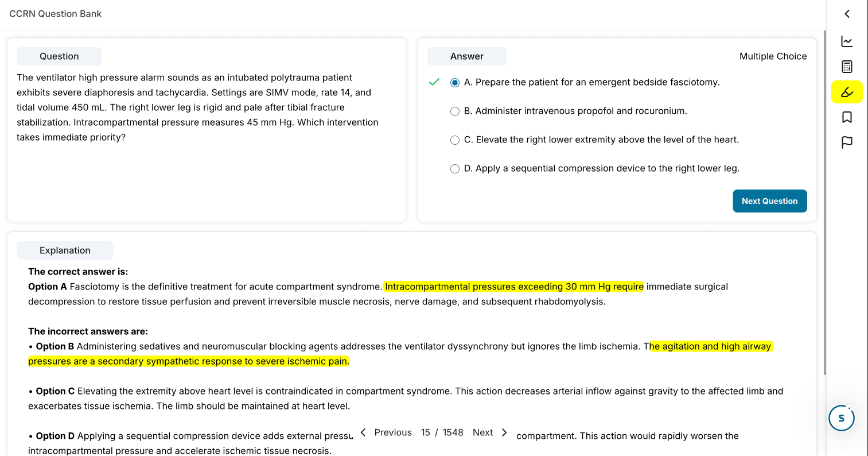Click the Answer section label
868x456 pixels.
click(466, 56)
